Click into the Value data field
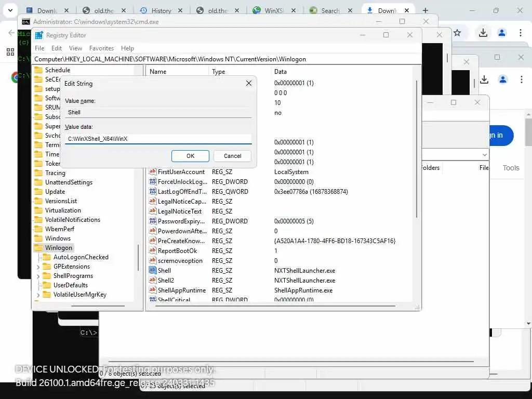Image resolution: width=532 pixels, height=399 pixels. tap(158, 138)
